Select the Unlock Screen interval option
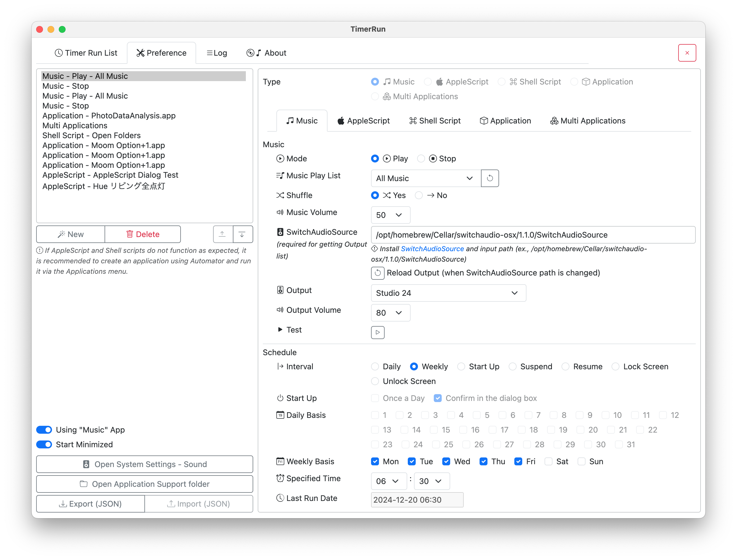The width and height of the screenshot is (737, 560). [x=375, y=381]
